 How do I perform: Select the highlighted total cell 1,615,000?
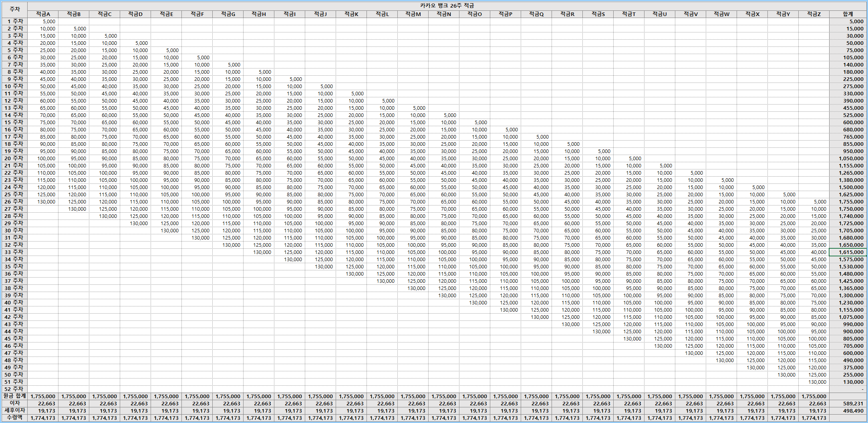coord(848,252)
